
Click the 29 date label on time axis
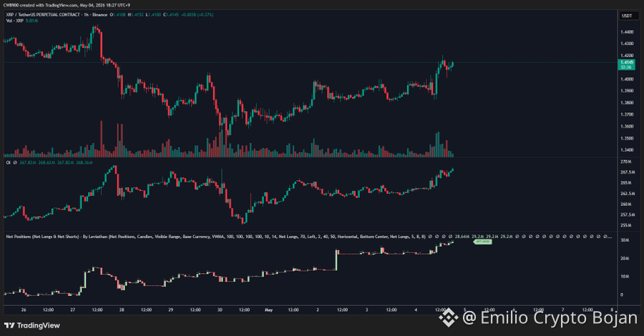point(170,310)
